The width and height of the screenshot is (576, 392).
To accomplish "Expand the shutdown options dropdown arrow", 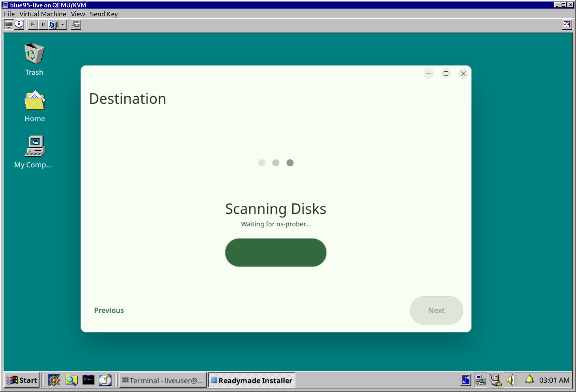I will (62, 25).
